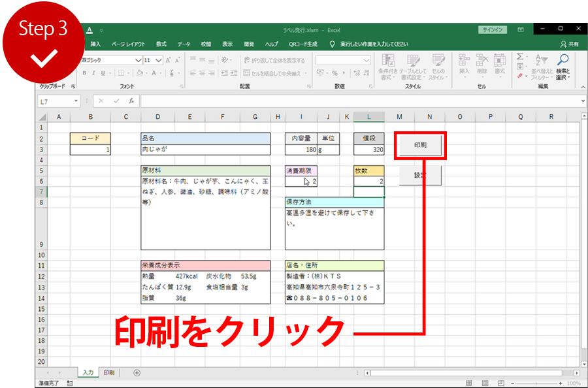
Task: Click the 共有 (Share) button
Action: (570, 44)
